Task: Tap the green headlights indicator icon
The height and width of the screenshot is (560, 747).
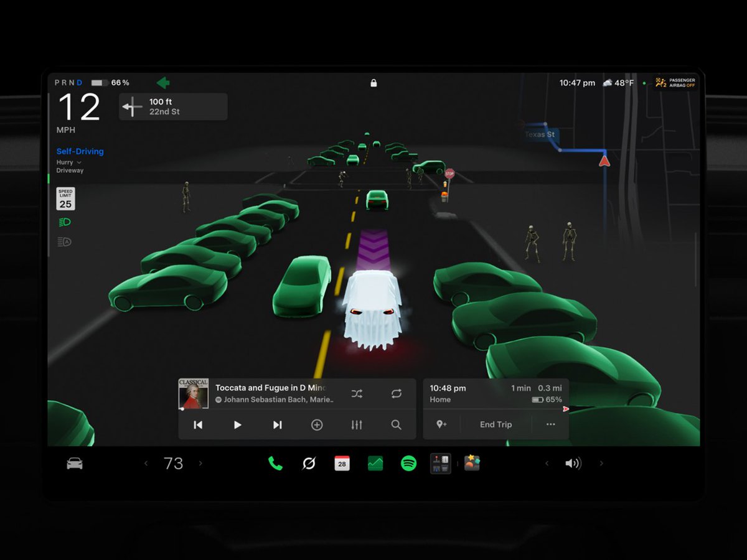Action: point(64,222)
